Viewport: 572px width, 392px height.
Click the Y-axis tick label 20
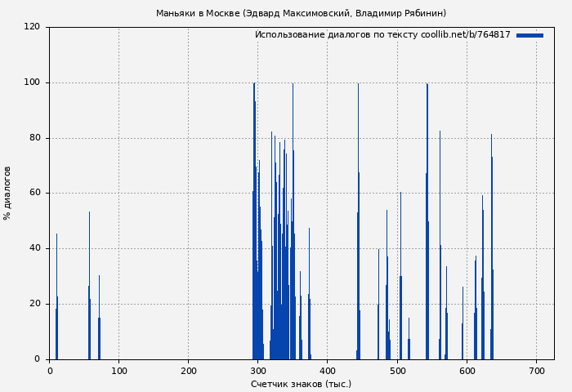34,304
